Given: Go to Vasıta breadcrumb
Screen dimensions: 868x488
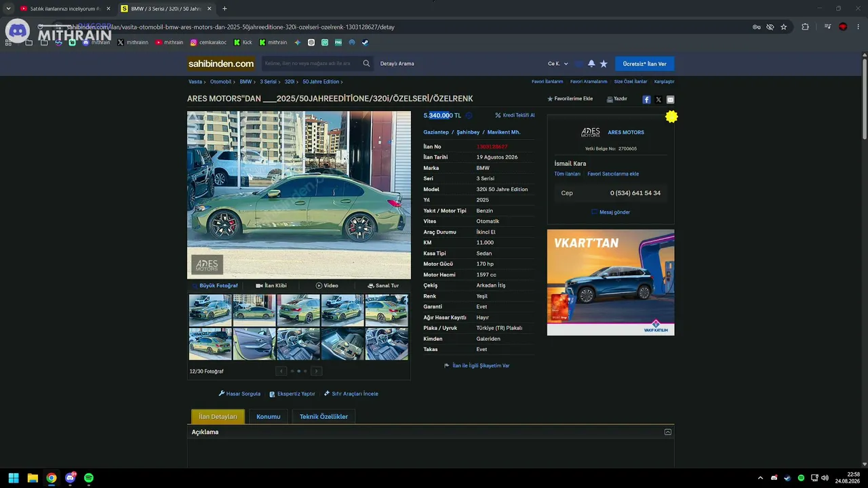Looking at the screenshot, I should click(x=195, y=82).
